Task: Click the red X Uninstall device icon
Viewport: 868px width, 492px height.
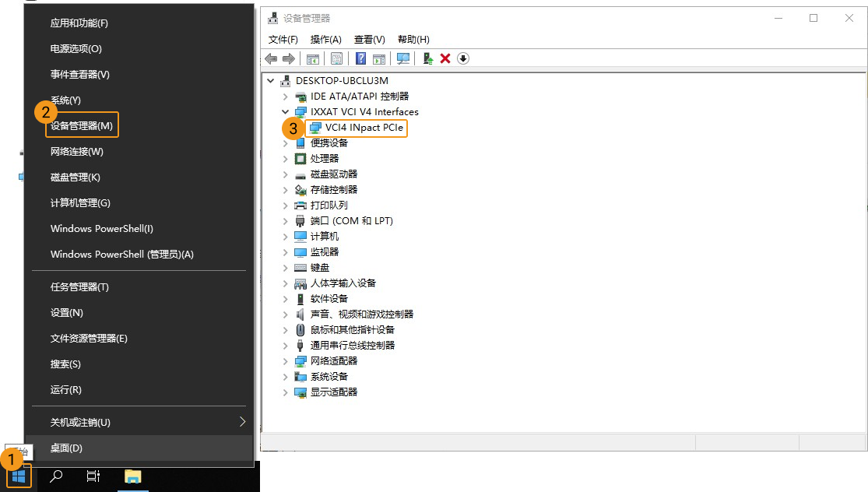Action: click(446, 58)
